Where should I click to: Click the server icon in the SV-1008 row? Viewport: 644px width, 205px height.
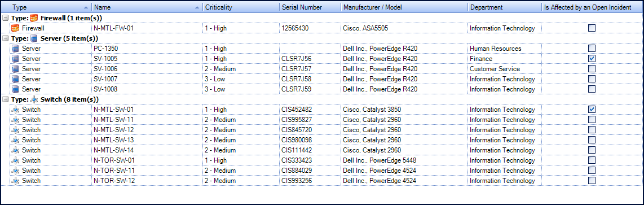click(x=16, y=89)
